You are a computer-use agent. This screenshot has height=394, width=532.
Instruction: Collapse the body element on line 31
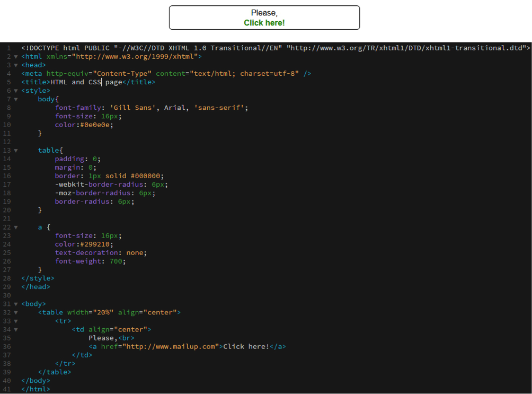point(16,304)
